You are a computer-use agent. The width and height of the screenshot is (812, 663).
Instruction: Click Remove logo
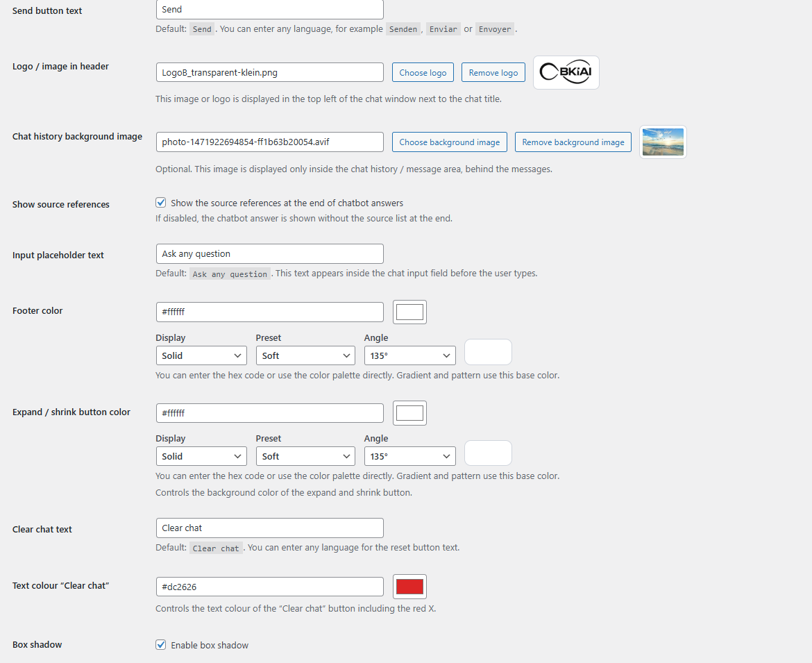[x=493, y=72]
